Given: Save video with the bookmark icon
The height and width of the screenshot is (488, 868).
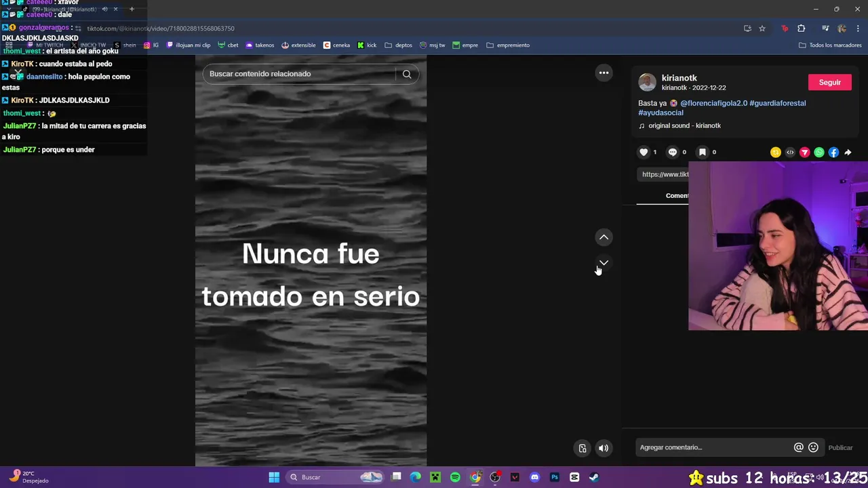Looking at the screenshot, I should pos(703,152).
